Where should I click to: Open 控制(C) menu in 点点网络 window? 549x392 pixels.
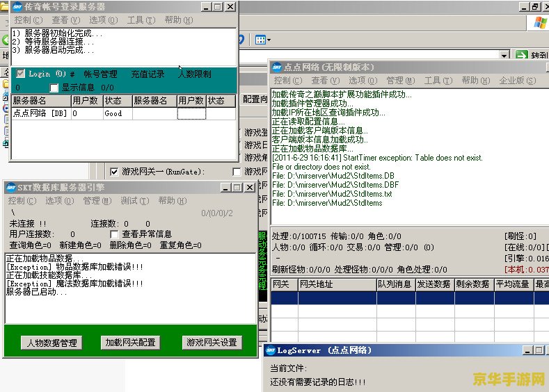point(288,81)
